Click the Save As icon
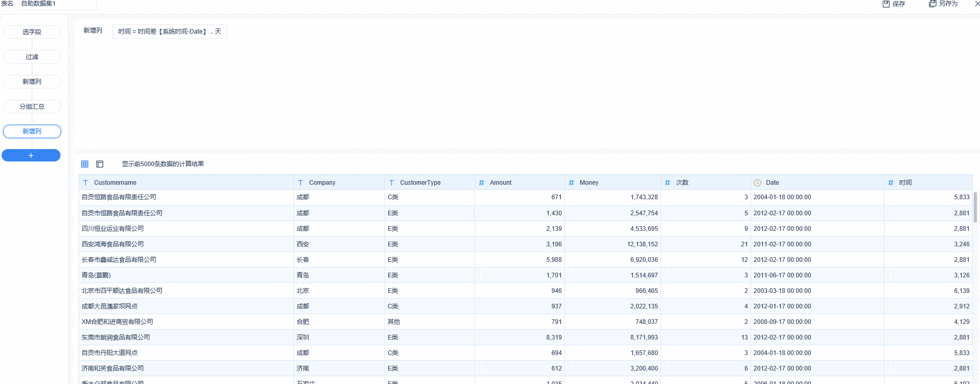Image resolution: width=980 pixels, height=384 pixels. tap(932, 4)
